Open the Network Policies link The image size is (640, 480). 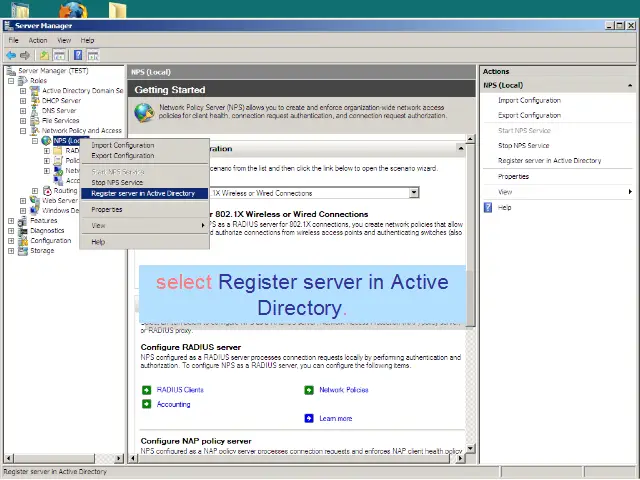(x=344, y=390)
